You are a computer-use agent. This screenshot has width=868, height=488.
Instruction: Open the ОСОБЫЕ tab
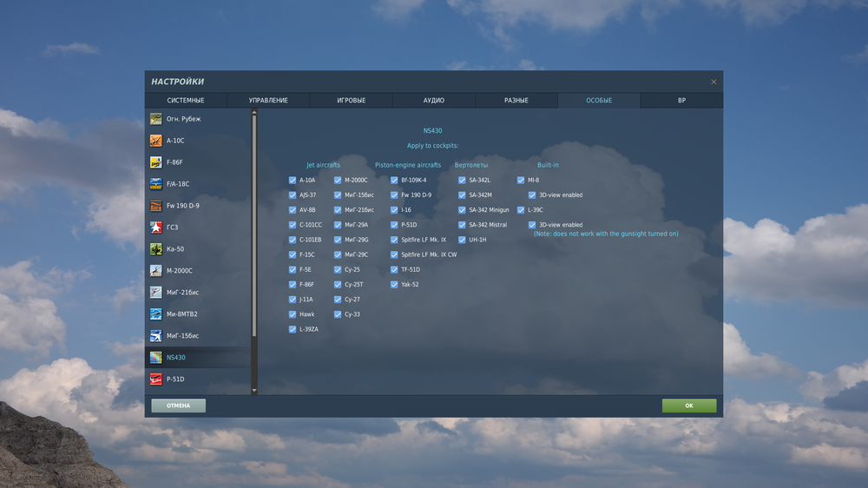[599, 100]
